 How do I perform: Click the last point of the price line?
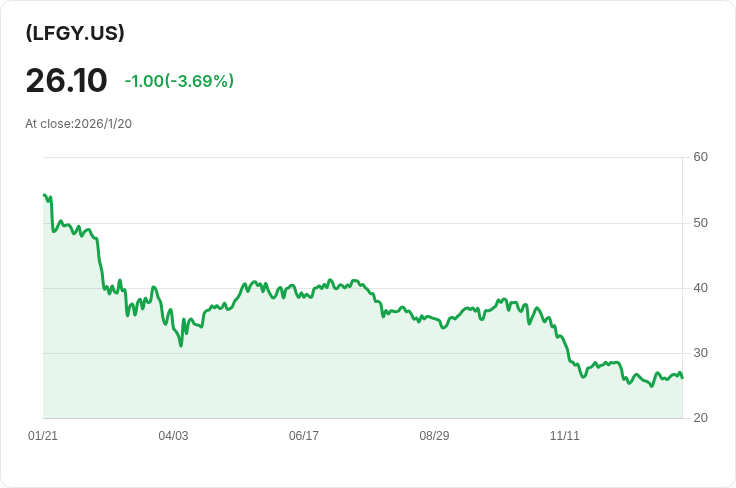coord(682,377)
